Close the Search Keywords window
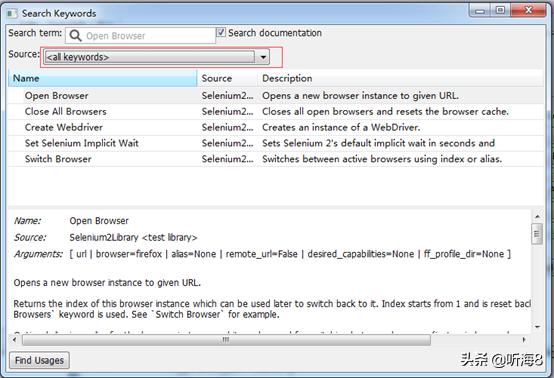The image size is (554, 378). pos(528,11)
